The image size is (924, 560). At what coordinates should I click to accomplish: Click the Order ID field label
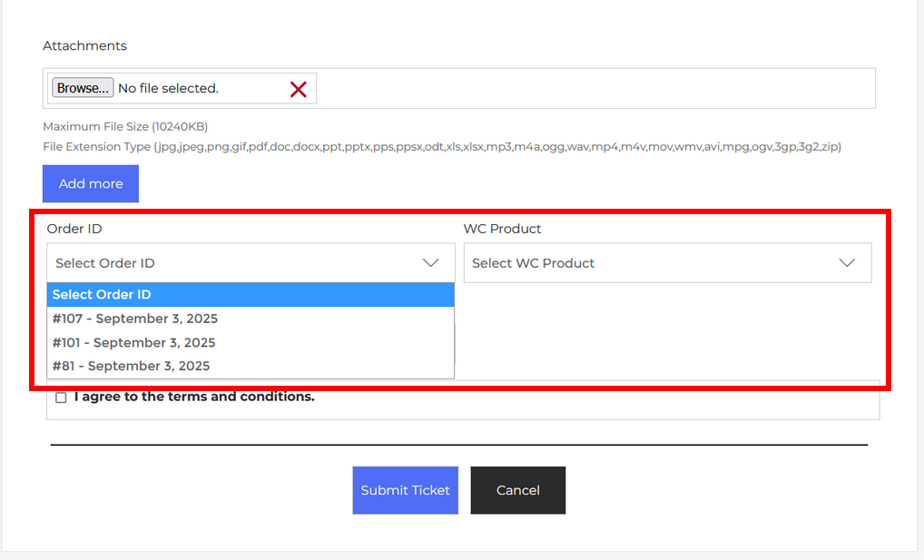point(74,229)
